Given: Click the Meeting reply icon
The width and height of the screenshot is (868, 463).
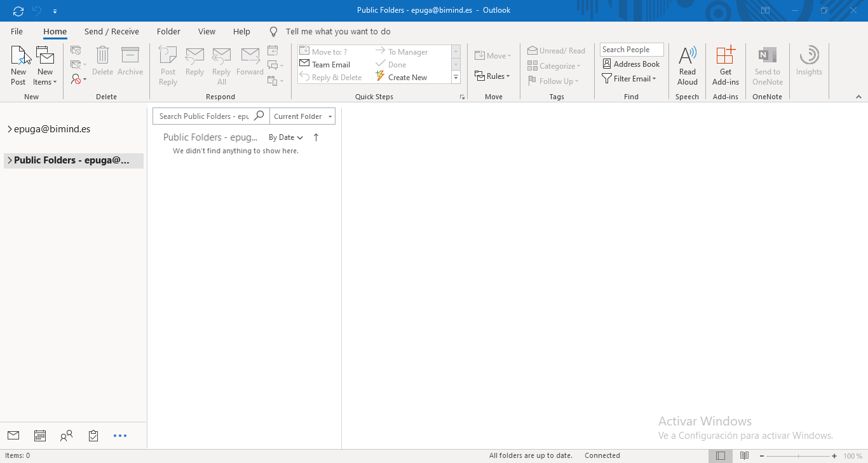Looking at the screenshot, I should tap(273, 50).
